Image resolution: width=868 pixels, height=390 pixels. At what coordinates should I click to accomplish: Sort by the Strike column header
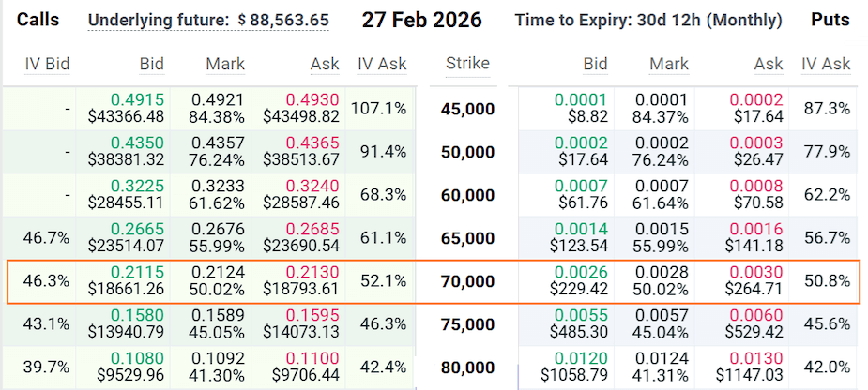click(467, 64)
